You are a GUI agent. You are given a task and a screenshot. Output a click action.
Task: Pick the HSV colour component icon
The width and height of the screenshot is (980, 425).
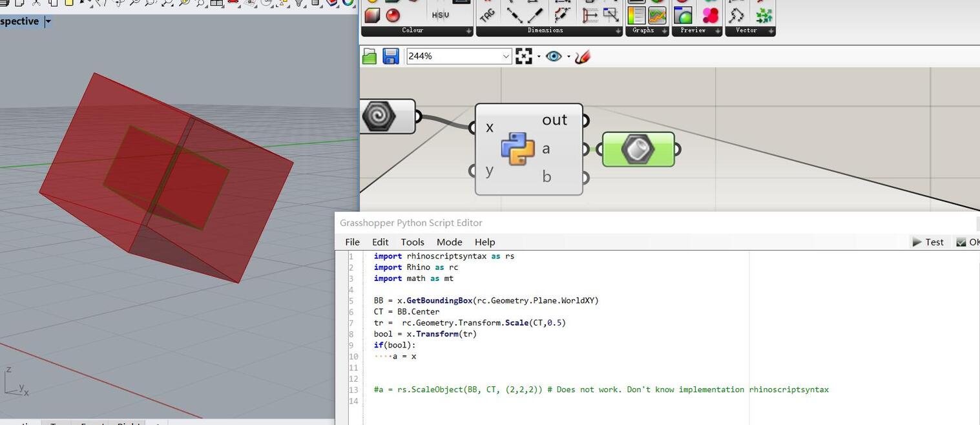[x=440, y=15]
